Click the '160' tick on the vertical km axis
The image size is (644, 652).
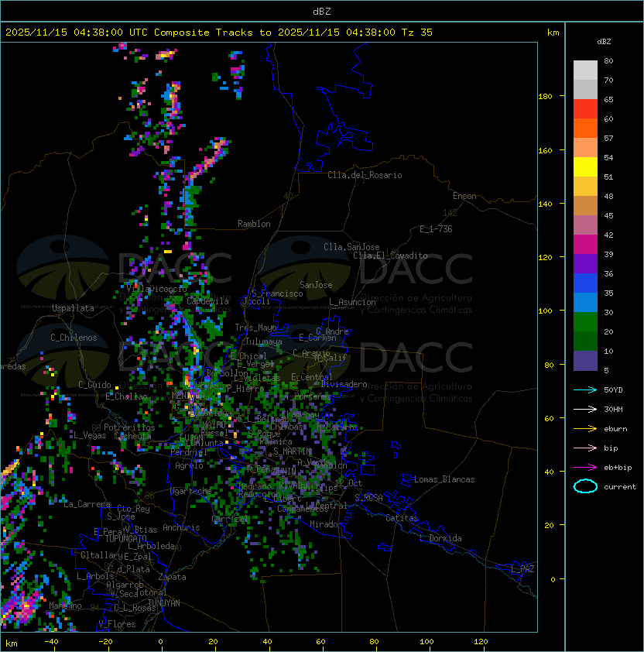(545, 150)
